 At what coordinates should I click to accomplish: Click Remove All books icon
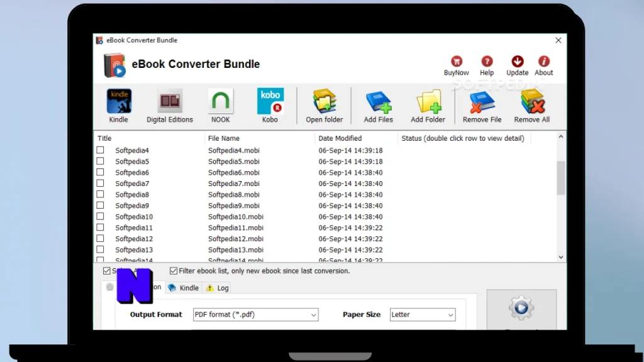tap(532, 101)
